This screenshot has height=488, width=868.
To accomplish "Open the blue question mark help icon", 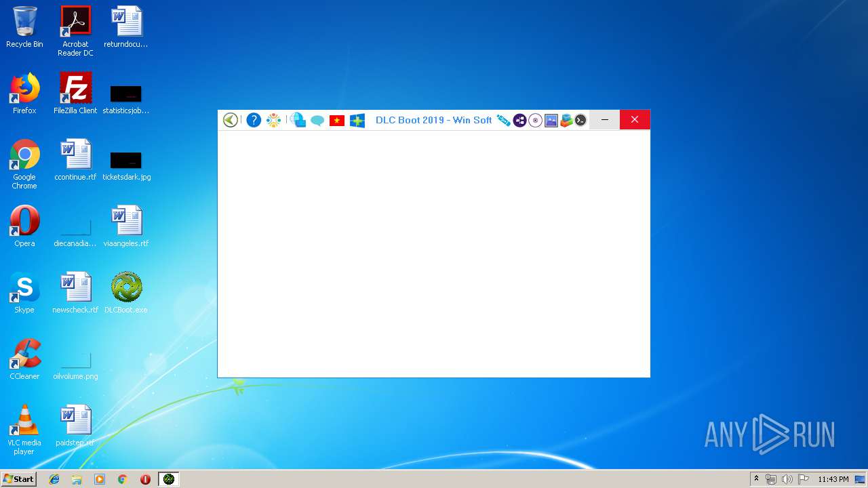I will pyautogui.click(x=254, y=120).
